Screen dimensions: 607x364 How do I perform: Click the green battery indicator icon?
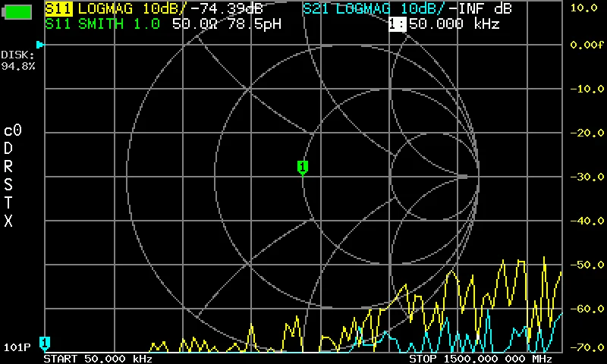[17, 12]
